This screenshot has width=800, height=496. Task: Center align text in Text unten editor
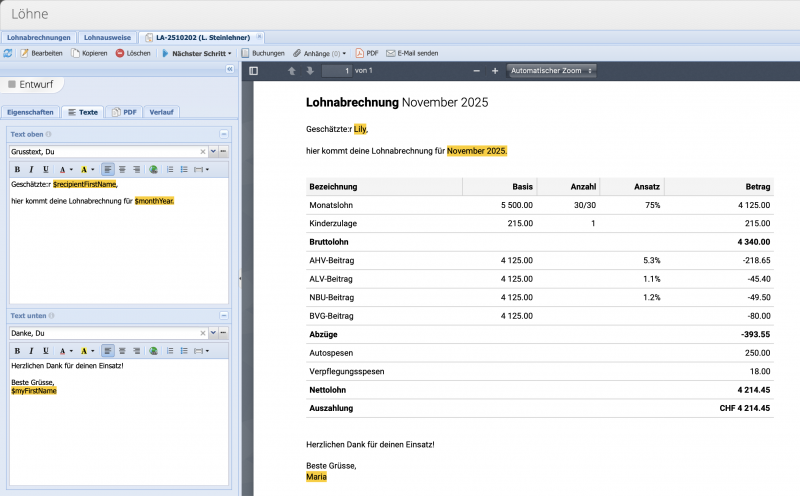click(x=122, y=351)
